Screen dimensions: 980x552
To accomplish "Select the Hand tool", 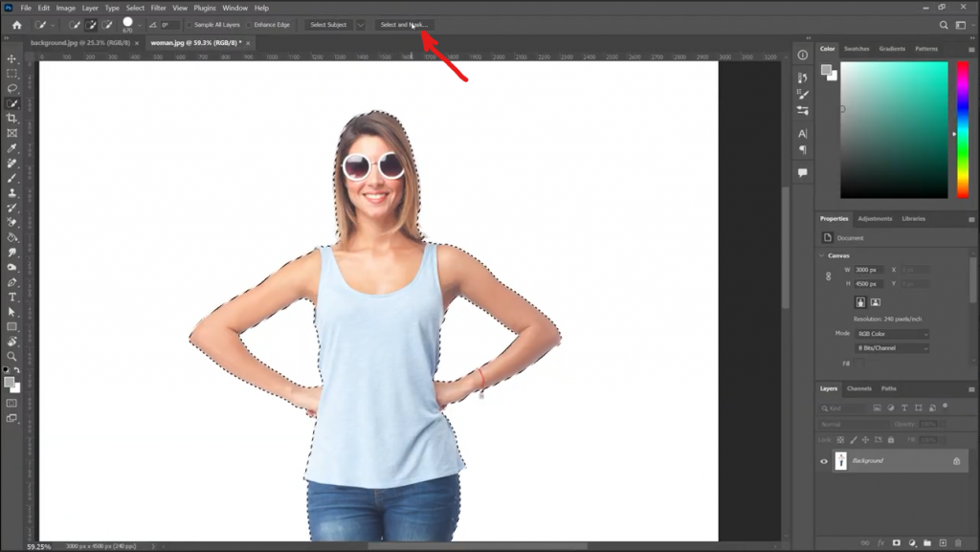I will point(11,342).
